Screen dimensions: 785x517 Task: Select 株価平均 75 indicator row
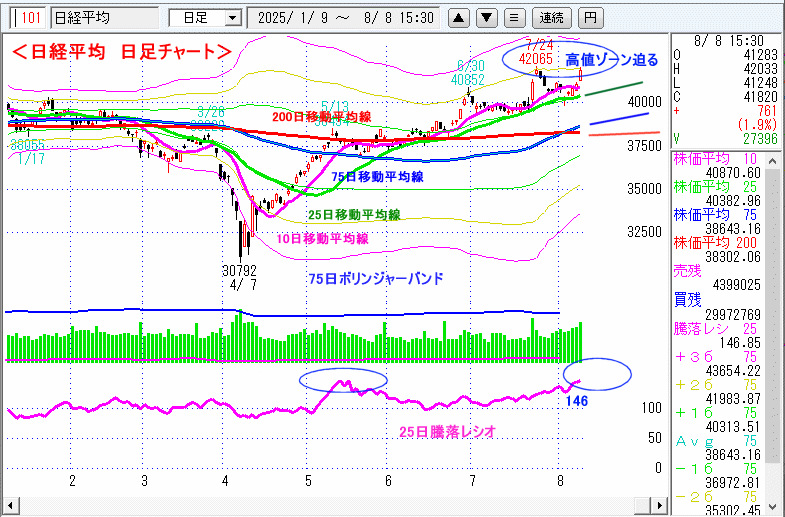[x=716, y=215]
